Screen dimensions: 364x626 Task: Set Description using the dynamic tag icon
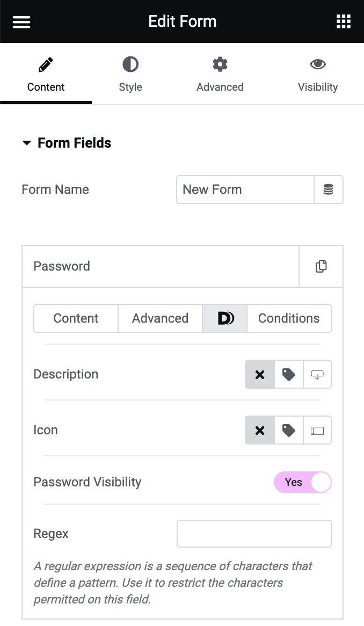tap(288, 374)
